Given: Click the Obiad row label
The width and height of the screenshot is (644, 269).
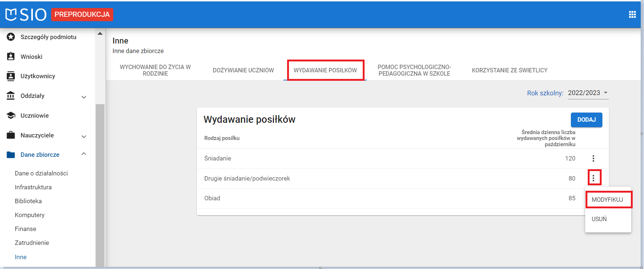Looking at the screenshot, I should point(212,198).
